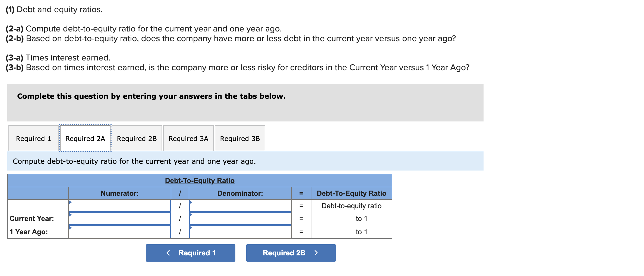Click the Required 2B navigation button
644x276 pixels.
291,253
